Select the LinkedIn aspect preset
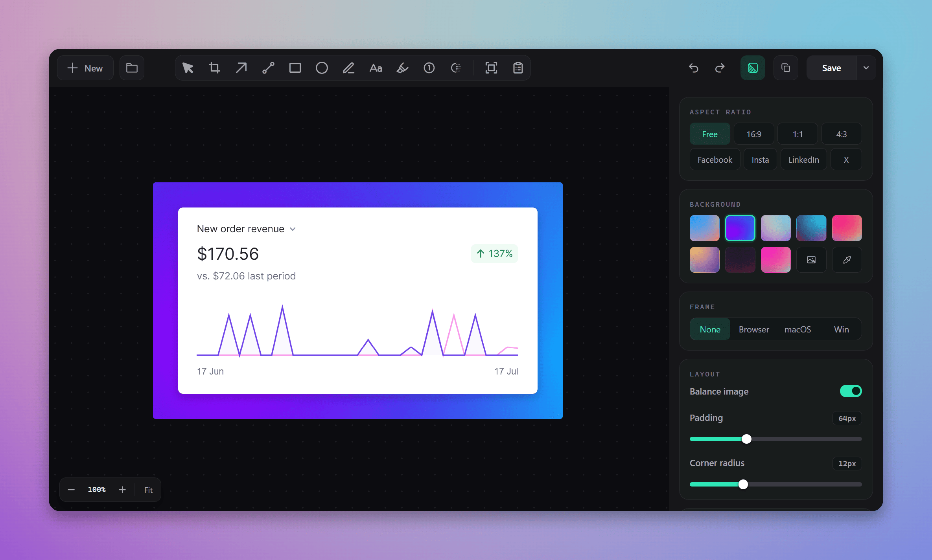Viewport: 932px width, 560px height. tap(804, 160)
